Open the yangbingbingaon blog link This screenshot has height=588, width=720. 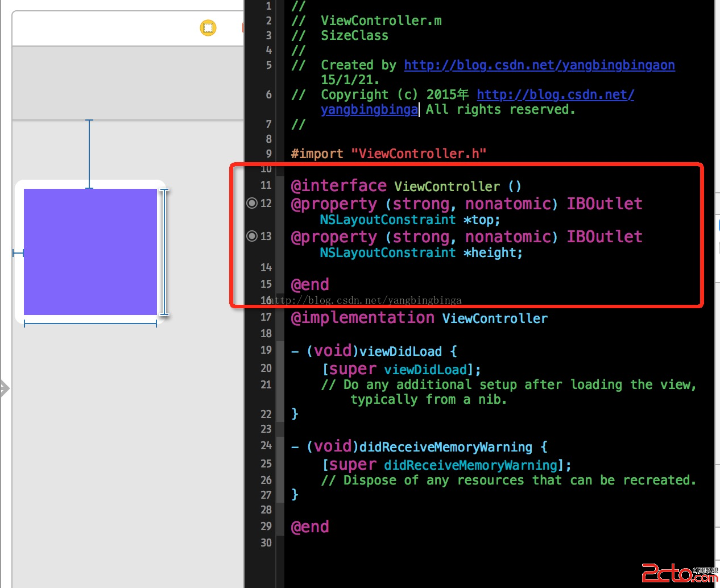(x=539, y=65)
